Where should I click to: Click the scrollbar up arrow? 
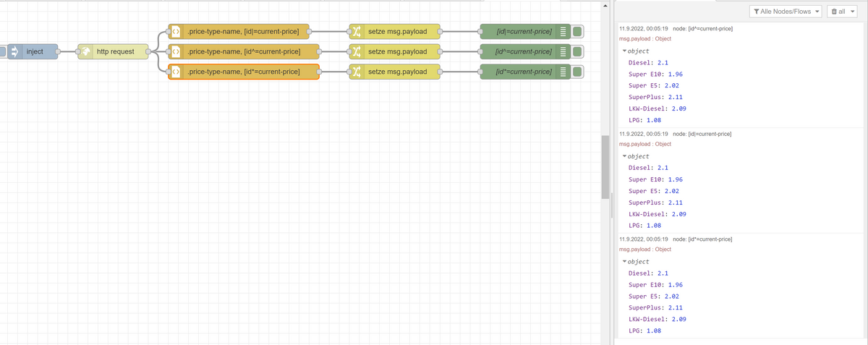[605, 5]
